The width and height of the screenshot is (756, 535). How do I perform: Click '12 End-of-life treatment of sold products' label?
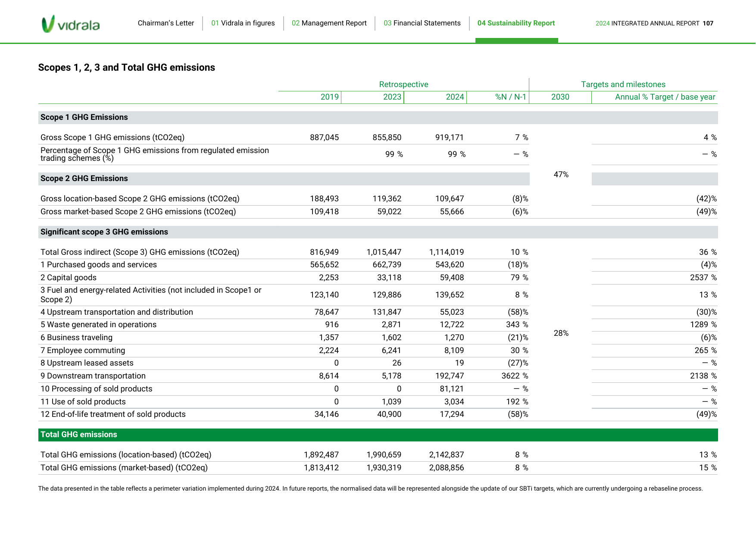tap(113, 414)
